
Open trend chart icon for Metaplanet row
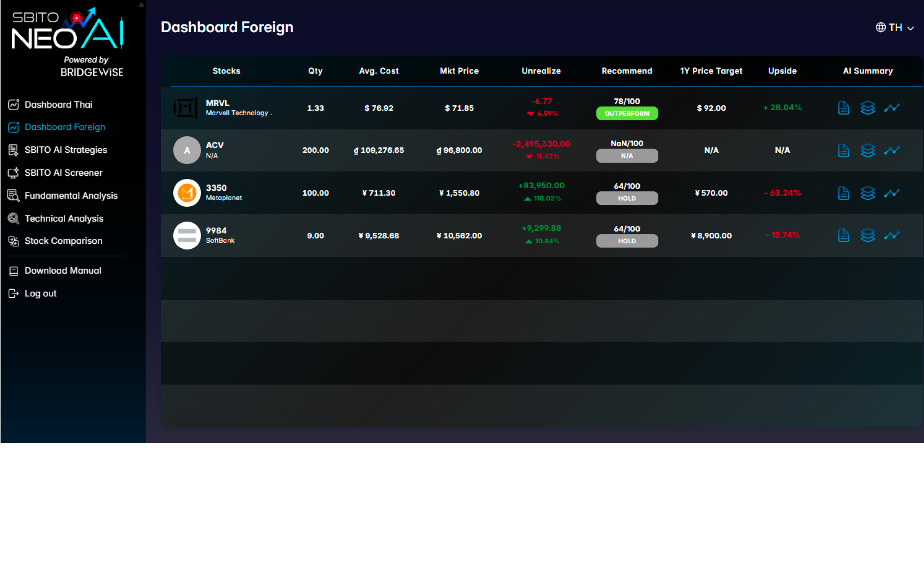891,193
